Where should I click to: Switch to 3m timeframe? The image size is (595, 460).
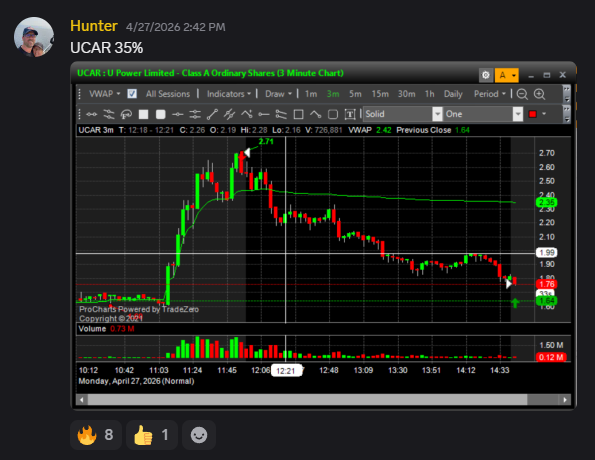(x=333, y=94)
